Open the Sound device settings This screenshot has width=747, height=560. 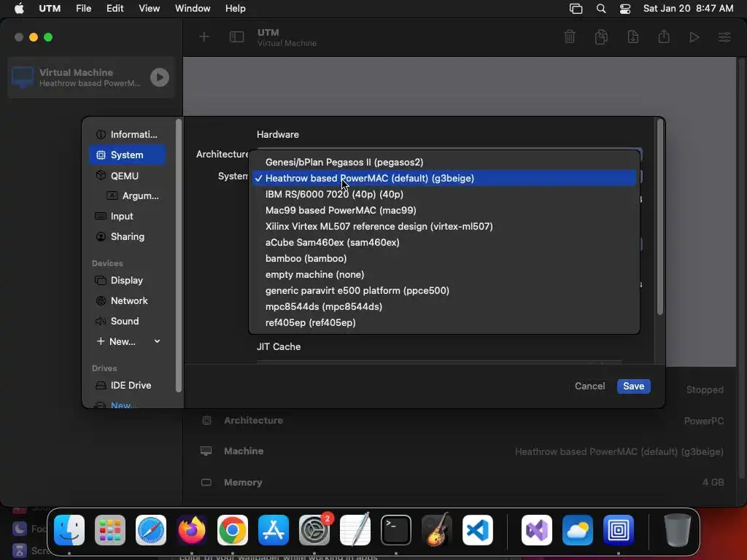(127, 322)
